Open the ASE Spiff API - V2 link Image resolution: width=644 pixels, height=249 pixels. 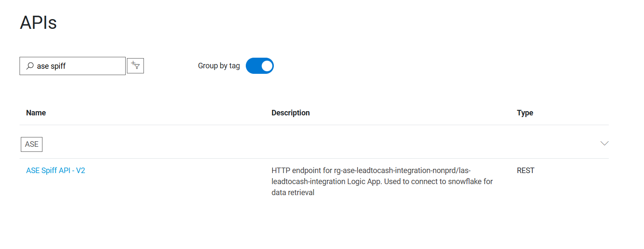[x=56, y=171]
